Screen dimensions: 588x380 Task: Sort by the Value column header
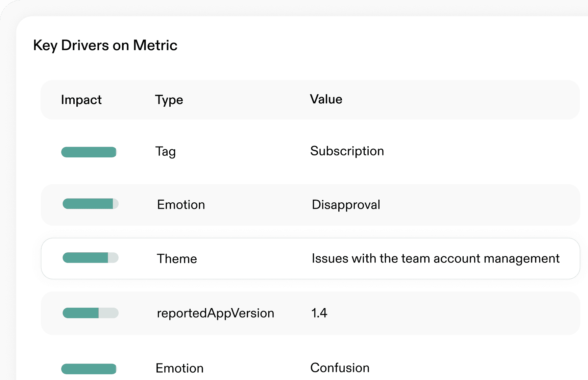[x=326, y=99]
